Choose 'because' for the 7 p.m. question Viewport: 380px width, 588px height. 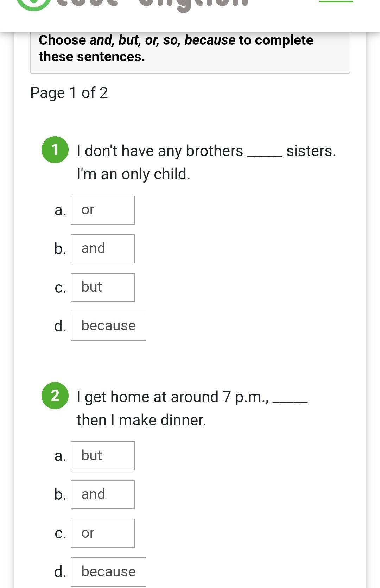point(108,572)
